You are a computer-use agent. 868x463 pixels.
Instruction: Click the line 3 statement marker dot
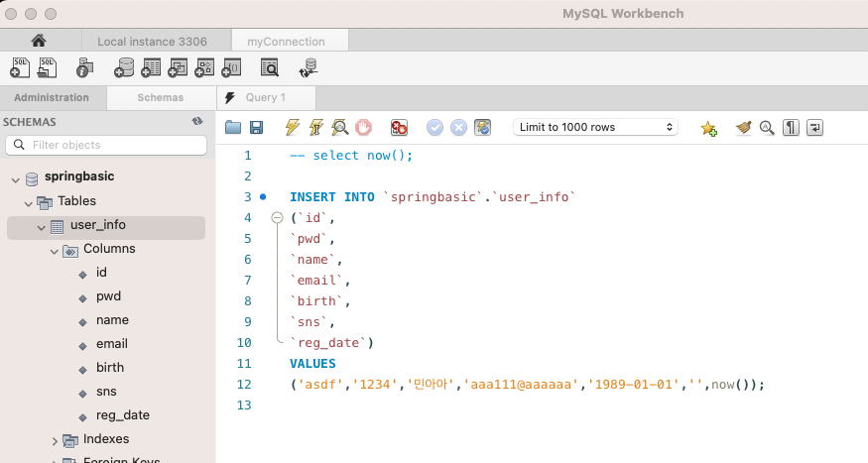click(x=263, y=196)
